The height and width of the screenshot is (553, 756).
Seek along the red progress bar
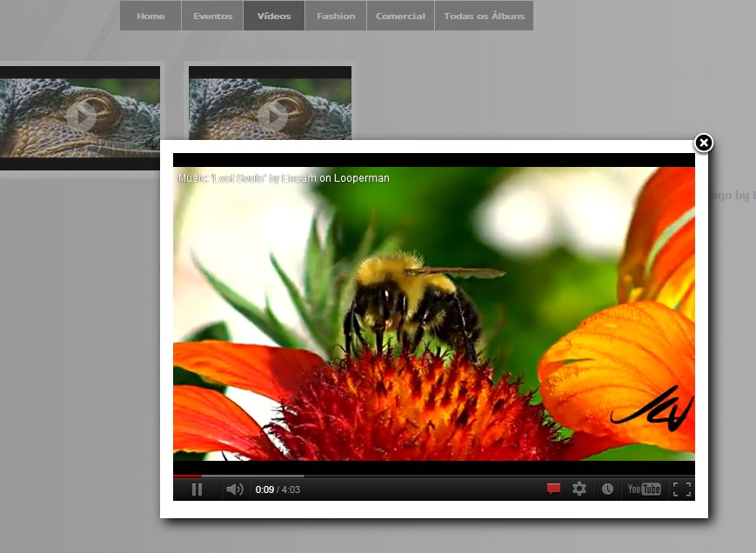[433, 476]
